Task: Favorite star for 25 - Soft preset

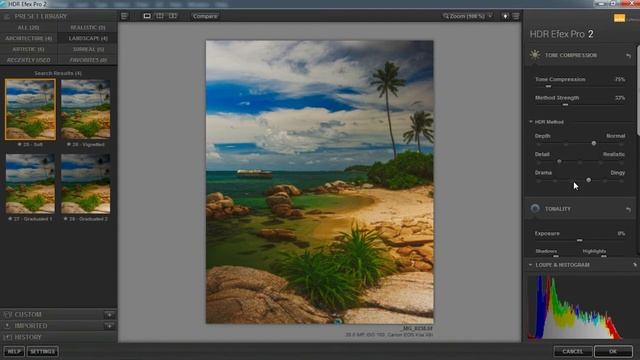Action: 20,144
